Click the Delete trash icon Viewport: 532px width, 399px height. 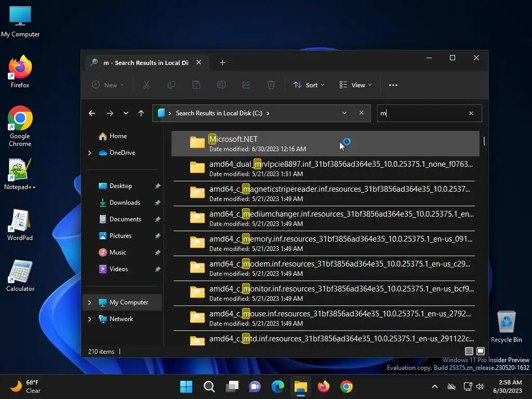pos(271,85)
